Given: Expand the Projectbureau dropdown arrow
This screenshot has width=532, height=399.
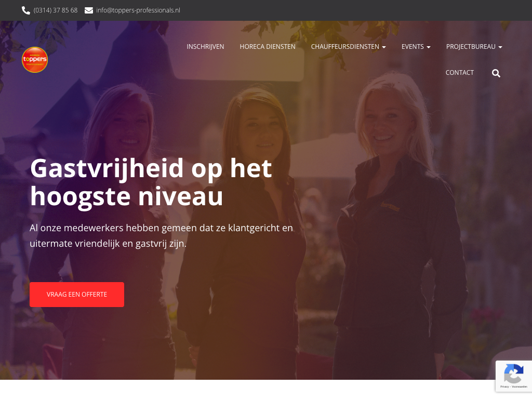Looking at the screenshot, I should point(500,47).
